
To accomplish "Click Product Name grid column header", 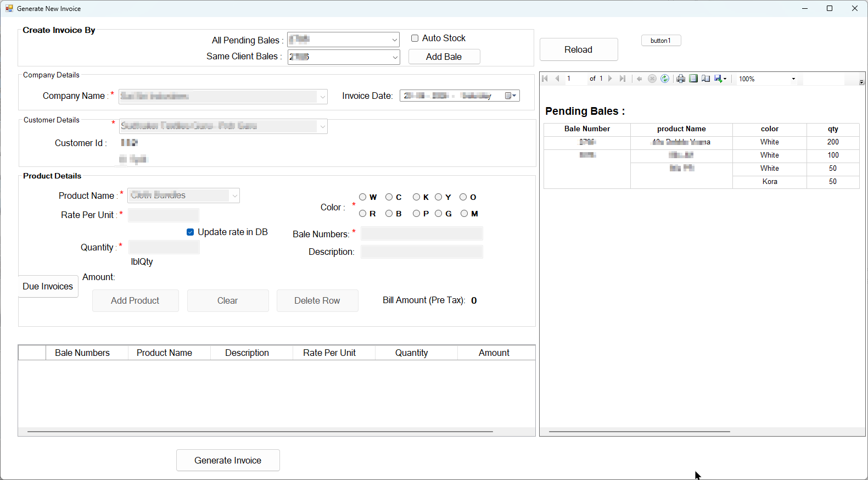I will pos(170,353).
